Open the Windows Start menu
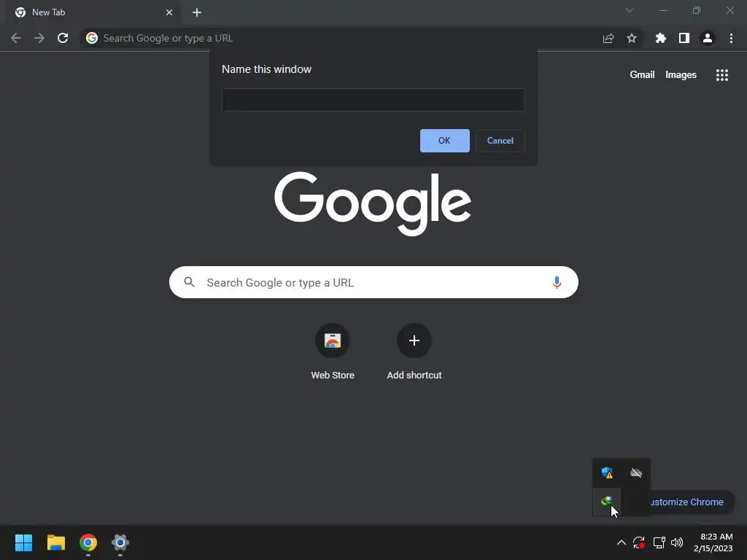The height and width of the screenshot is (560, 747). pyautogui.click(x=23, y=542)
